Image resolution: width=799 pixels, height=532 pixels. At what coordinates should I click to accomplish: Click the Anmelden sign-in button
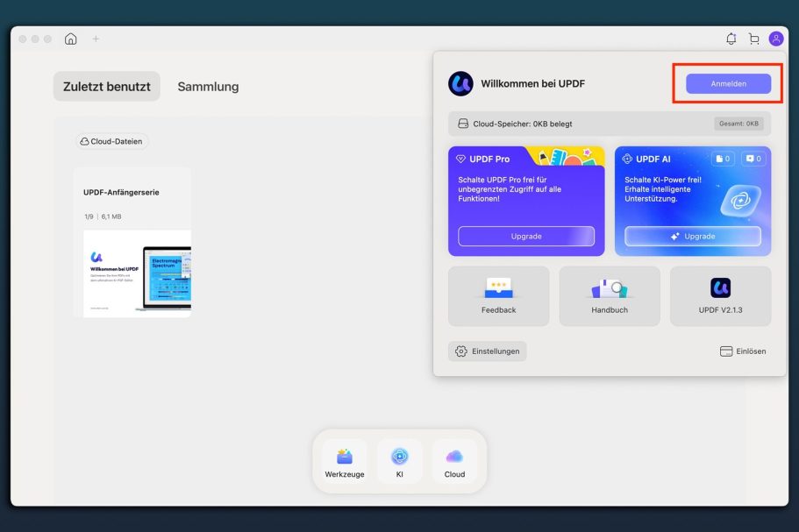coord(728,83)
